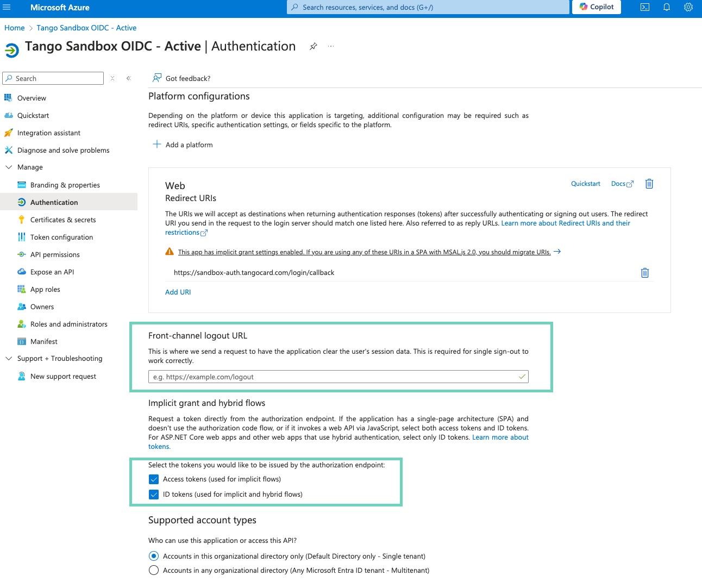This screenshot has width=702, height=588.
Task: Open Cloud Shell from the top bar
Action: (645, 7)
